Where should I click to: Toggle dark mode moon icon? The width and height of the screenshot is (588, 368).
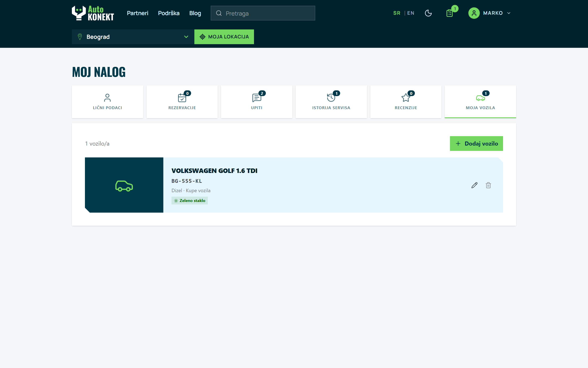coord(428,13)
